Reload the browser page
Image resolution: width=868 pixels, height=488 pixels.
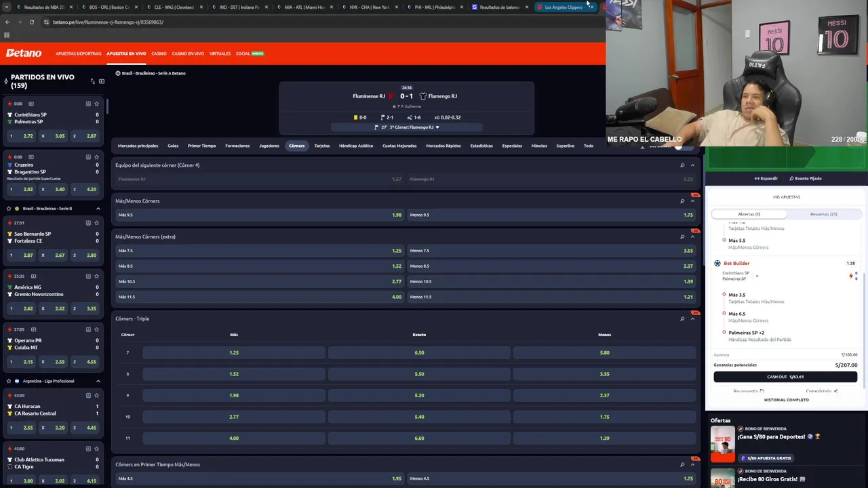(32, 22)
